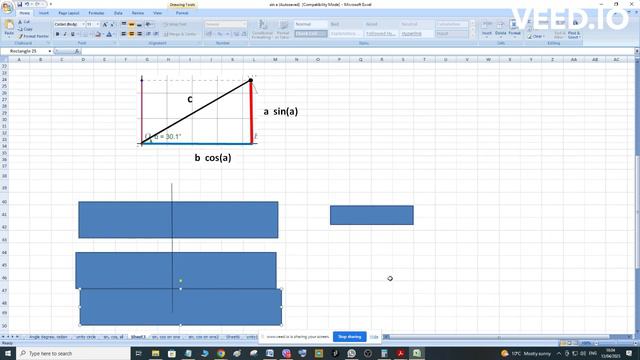
Task: Click the Windows search box
Action: (x=73, y=353)
